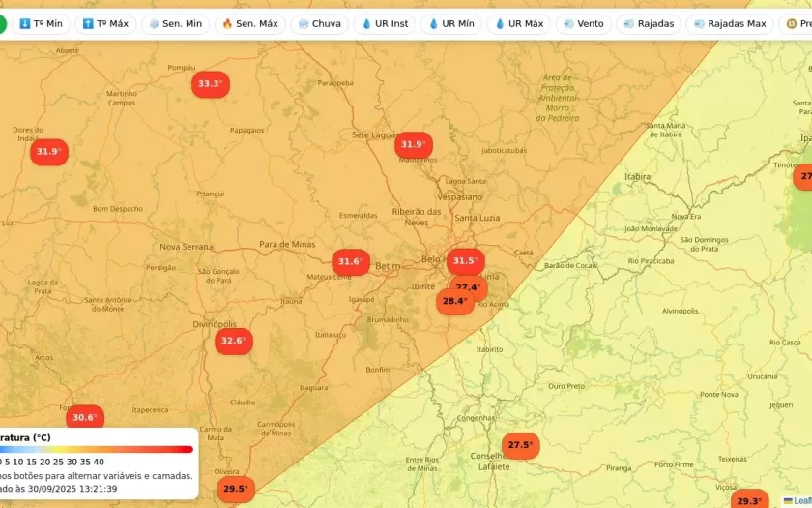Switch to UR Mín humidity layer

click(x=451, y=23)
